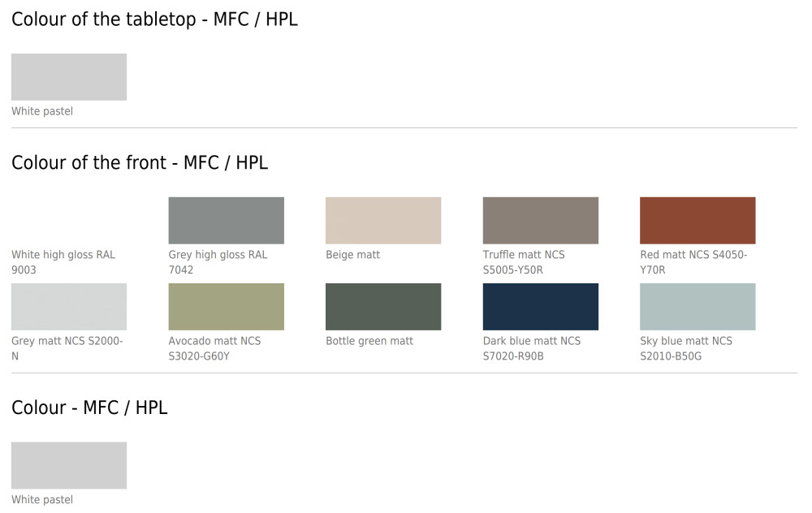Viewport: 812px width, 513px height.
Task: Choose the Beige matt colour swatch
Action: tap(383, 220)
